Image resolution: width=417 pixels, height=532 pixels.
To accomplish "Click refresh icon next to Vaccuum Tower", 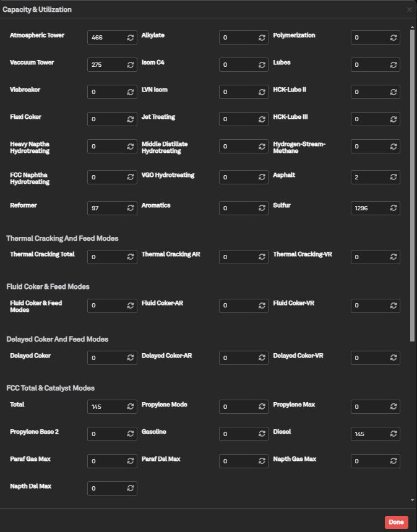I will [130, 65].
